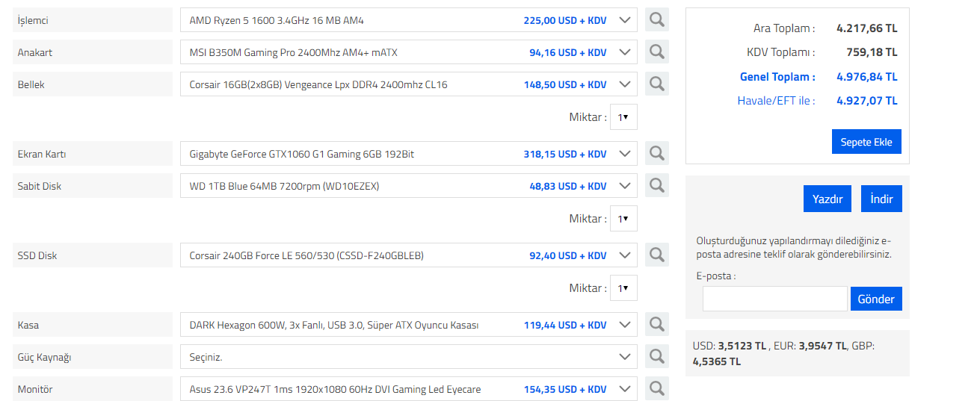Click the Gönder button
980x401 pixels.
tap(876, 299)
